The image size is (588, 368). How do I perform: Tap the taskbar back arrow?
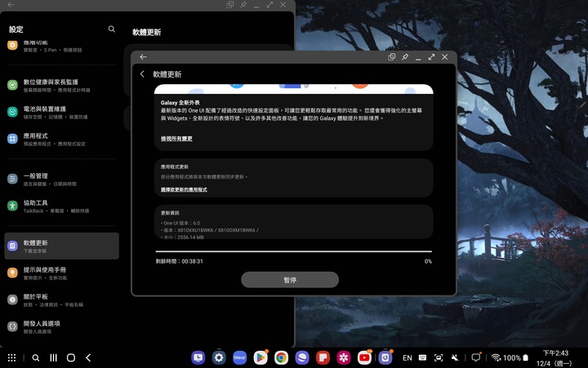88,358
